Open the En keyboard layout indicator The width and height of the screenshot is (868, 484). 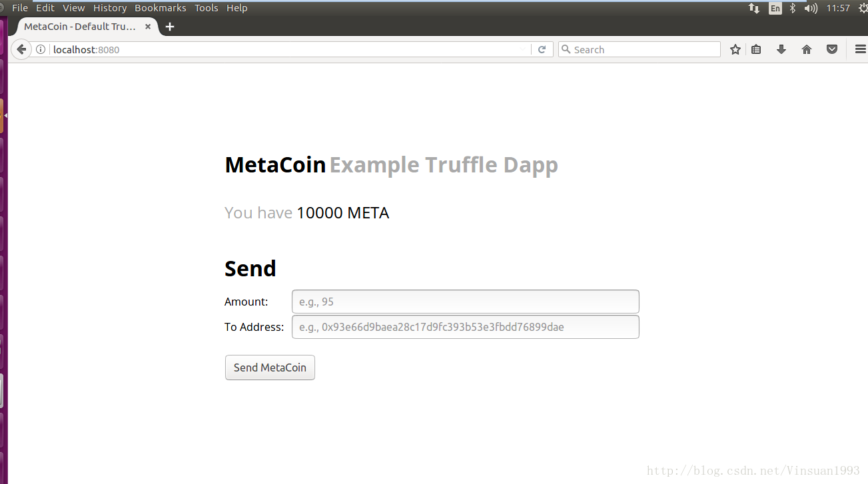pyautogui.click(x=775, y=8)
